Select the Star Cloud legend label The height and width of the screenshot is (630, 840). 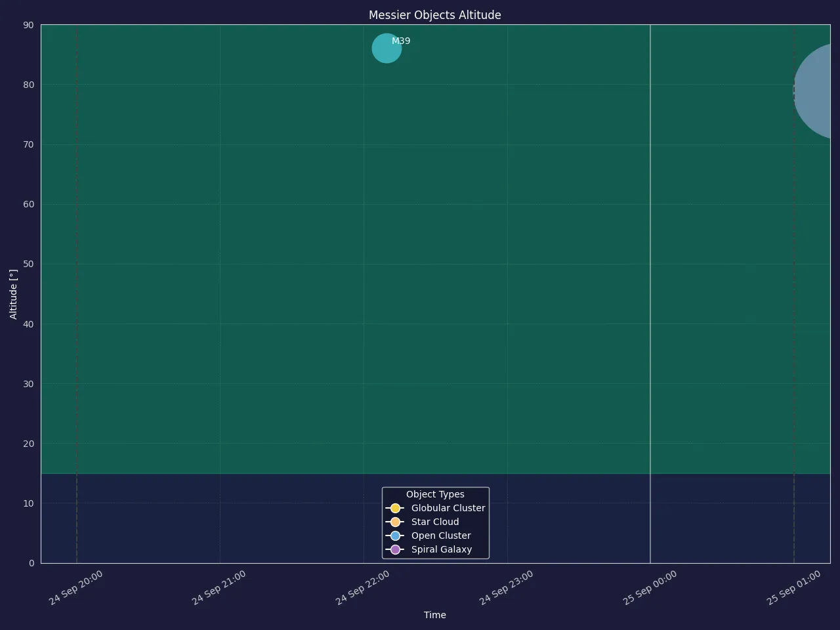tap(435, 522)
